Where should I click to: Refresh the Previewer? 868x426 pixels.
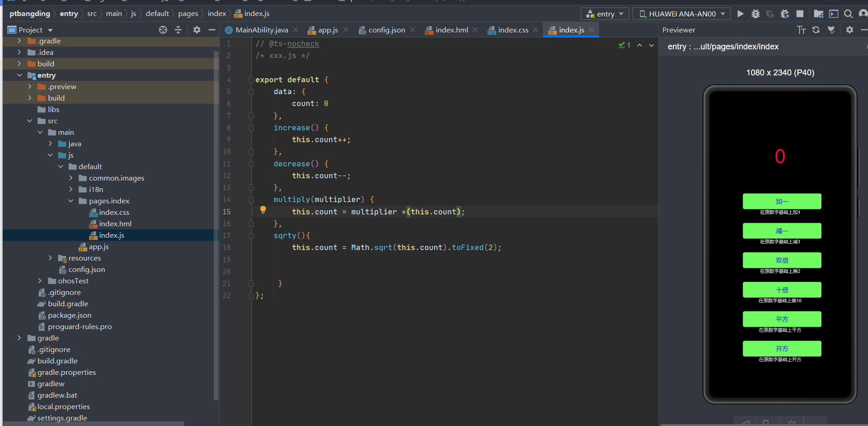click(x=816, y=30)
